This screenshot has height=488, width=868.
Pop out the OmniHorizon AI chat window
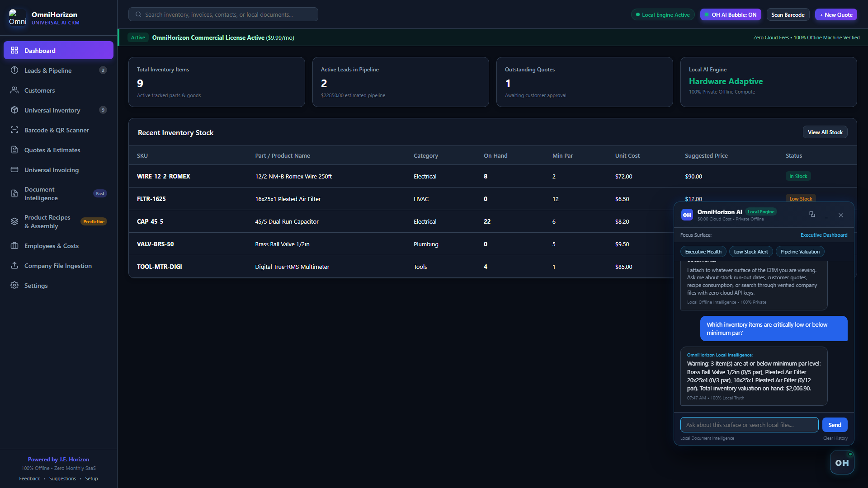[812, 215]
